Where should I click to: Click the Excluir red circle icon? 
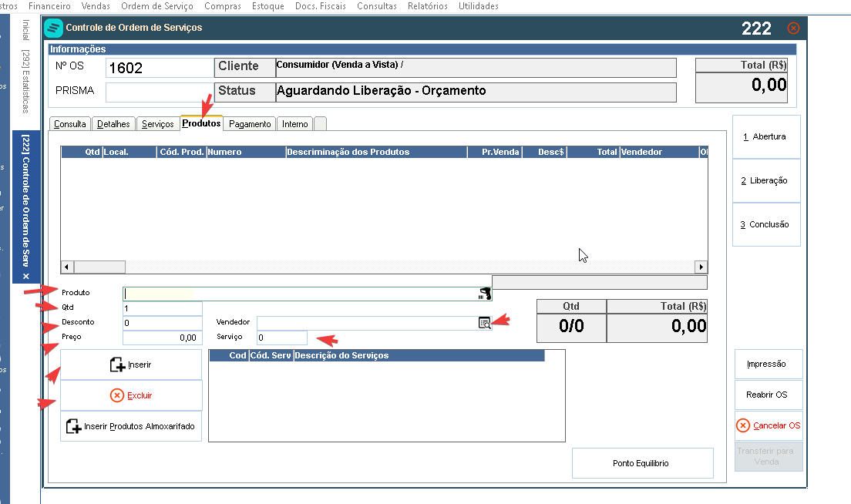[116, 395]
